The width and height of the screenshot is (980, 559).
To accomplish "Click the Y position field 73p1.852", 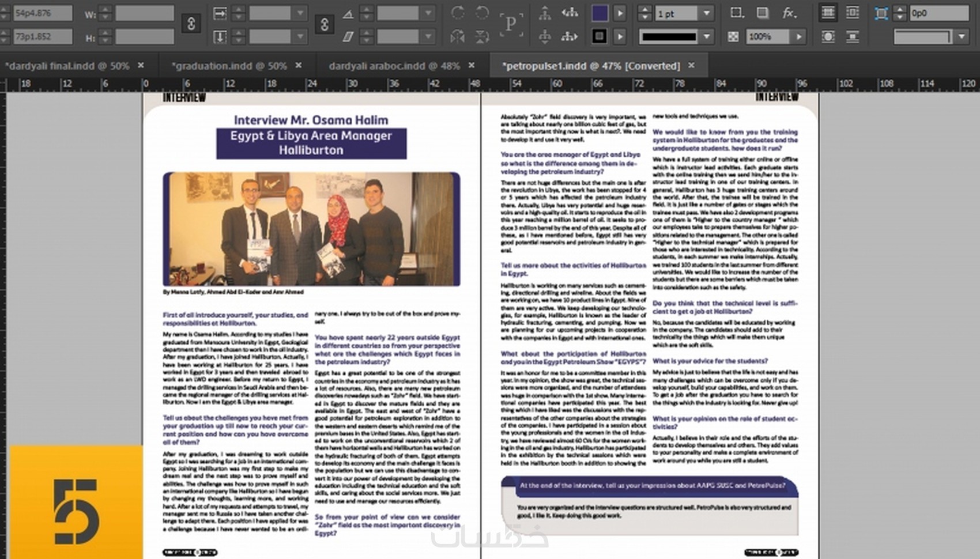I will tap(43, 36).
